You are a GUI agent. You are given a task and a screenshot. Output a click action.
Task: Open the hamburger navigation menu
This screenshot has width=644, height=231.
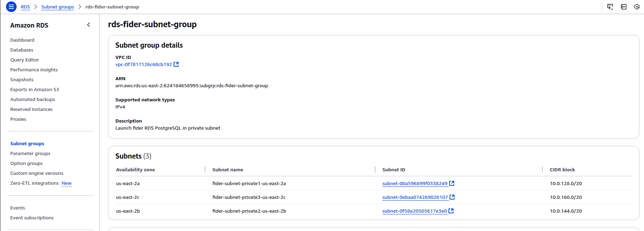pos(11,7)
